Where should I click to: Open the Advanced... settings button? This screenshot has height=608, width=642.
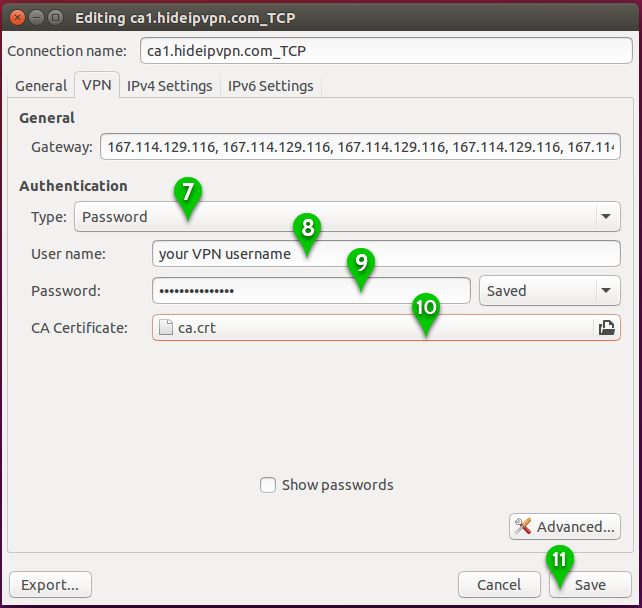click(565, 527)
